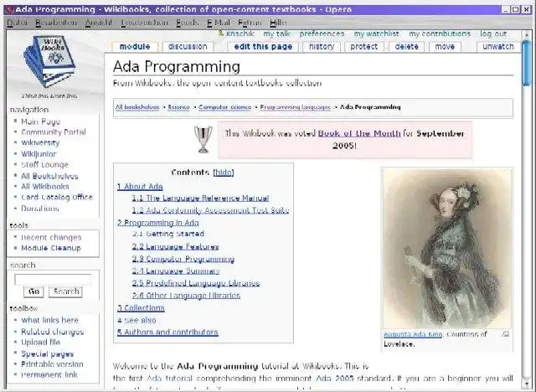Jump to 2.4 Language Summary
536x392 pixels.
point(176,271)
